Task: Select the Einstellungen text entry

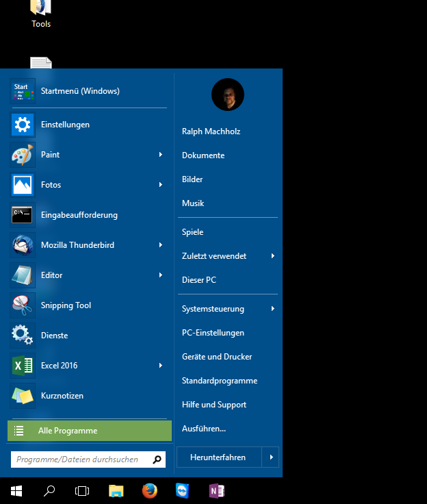Action: tap(65, 125)
